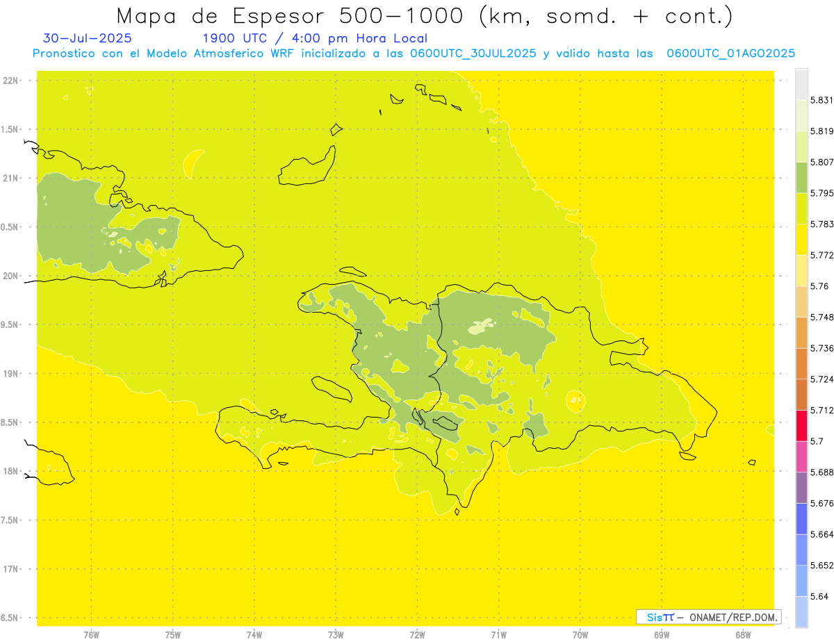
Task: Click the orange legend swatch between 5.736 and 5.724
Action: pos(801,363)
